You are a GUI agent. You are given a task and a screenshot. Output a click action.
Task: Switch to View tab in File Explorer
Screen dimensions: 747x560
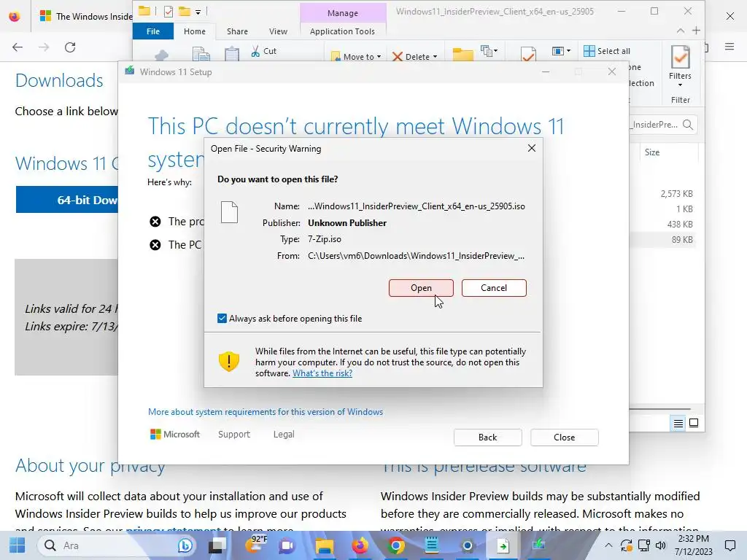tap(278, 31)
